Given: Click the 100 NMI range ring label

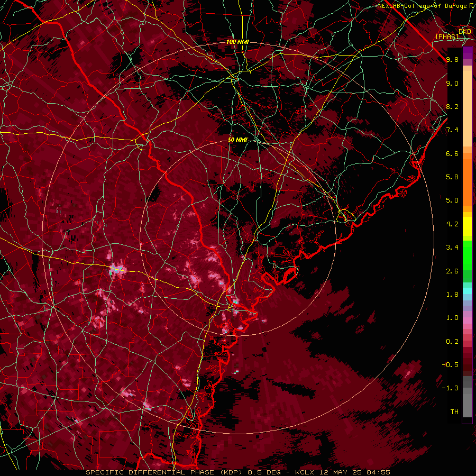Looking at the screenshot, I should [x=237, y=42].
